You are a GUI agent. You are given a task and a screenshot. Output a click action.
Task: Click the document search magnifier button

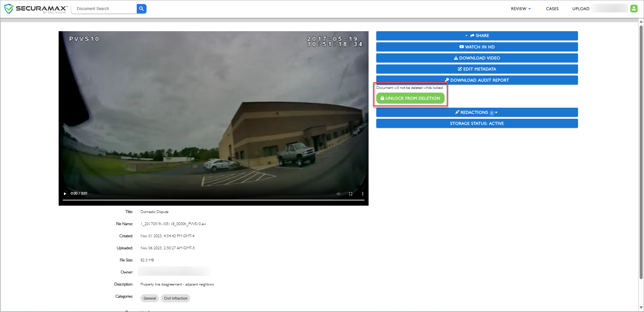coord(141,9)
